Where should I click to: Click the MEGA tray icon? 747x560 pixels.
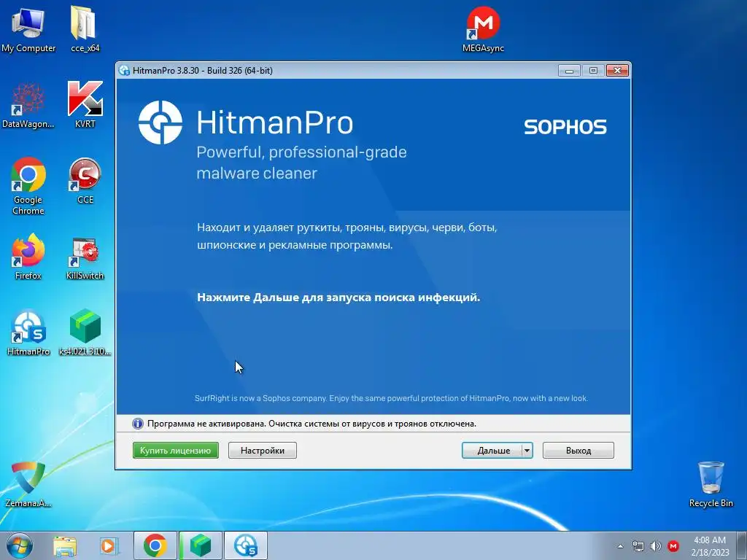click(673, 546)
